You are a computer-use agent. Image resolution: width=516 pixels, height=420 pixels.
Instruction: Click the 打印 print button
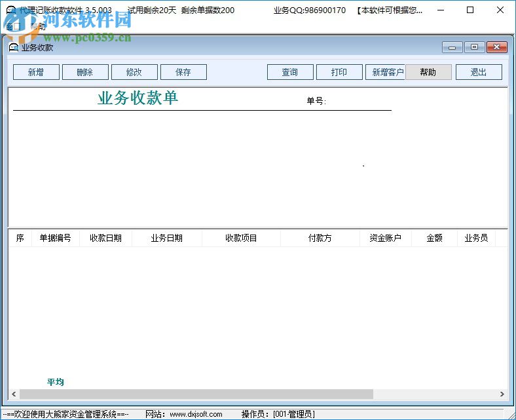coord(339,72)
